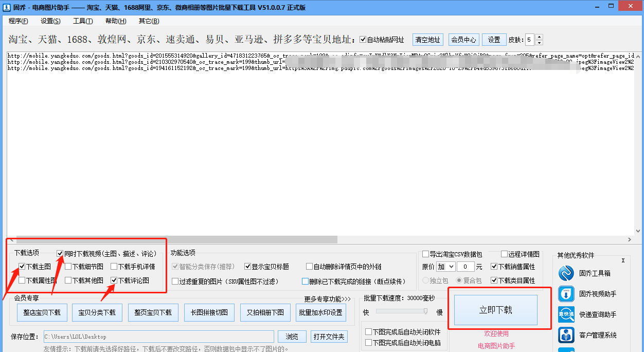
Task: Adjust the batch download speed slider
Action: [427, 310]
